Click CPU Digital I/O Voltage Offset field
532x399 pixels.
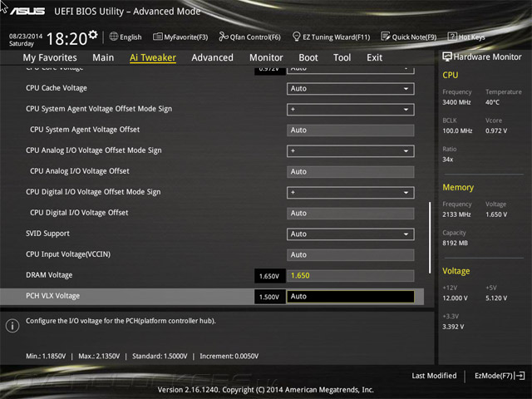[x=351, y=214]
